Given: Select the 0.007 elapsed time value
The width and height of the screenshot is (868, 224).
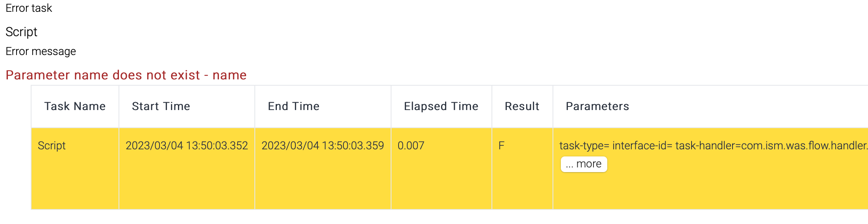Looking at the screenshot, I should (411, 146).
